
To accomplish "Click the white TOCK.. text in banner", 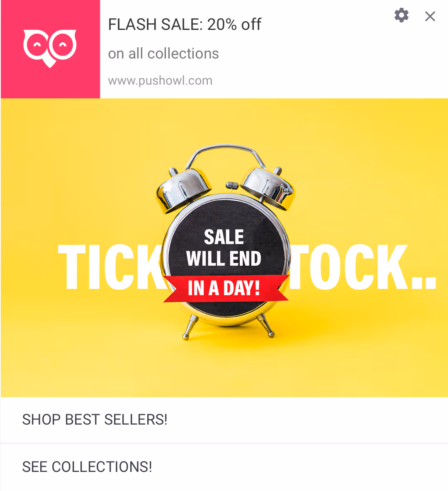I will [x=363, y=267].
